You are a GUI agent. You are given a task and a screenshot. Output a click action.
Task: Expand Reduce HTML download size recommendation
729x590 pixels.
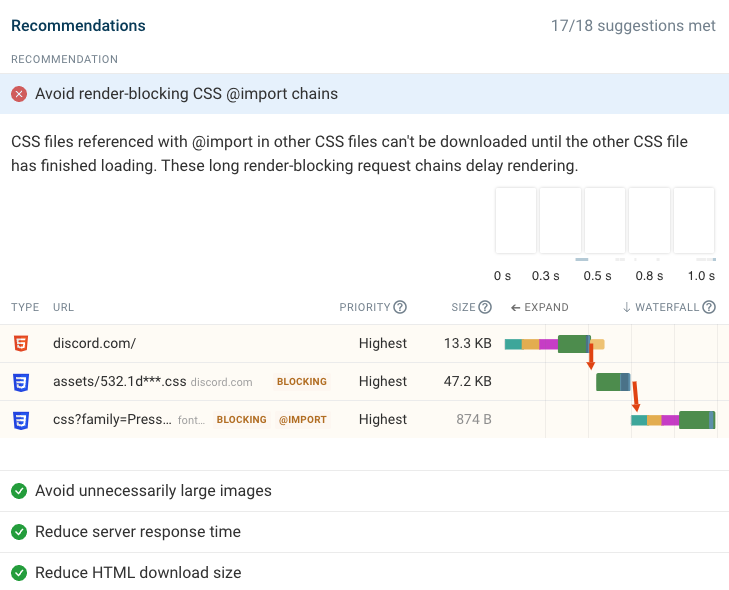click(x=364, y=573)
